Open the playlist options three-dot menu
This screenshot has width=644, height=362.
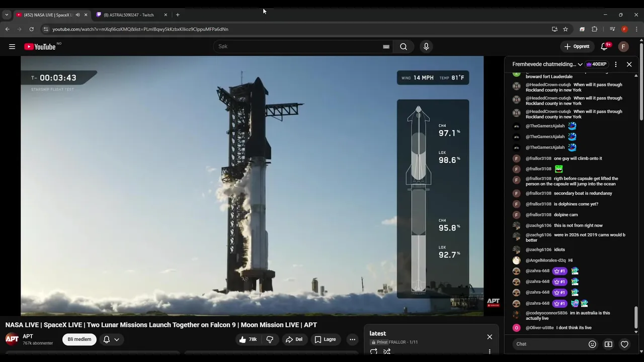(x=490, y=352)
